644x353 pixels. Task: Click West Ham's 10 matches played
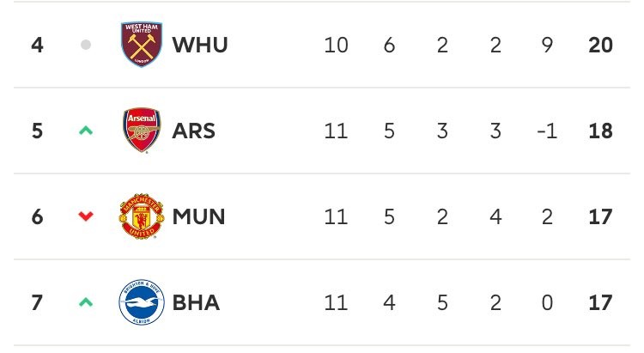click(x=336, y=45)
